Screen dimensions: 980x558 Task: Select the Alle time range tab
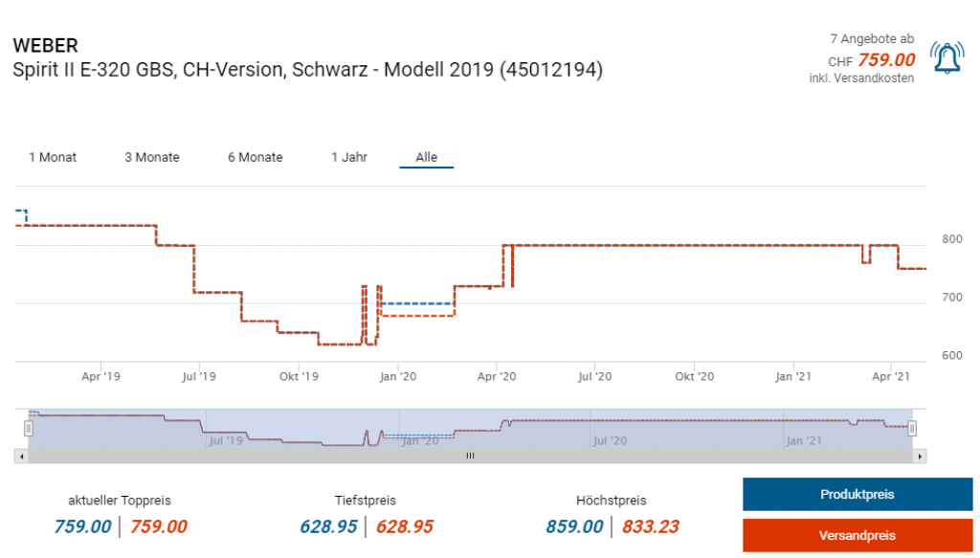(x=427, y=157)
